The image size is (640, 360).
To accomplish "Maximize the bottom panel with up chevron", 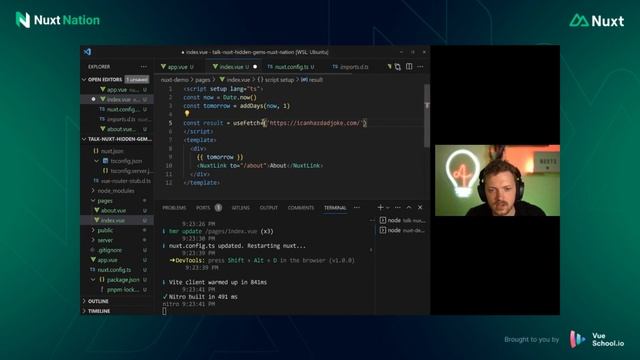I will pos(409,207).
